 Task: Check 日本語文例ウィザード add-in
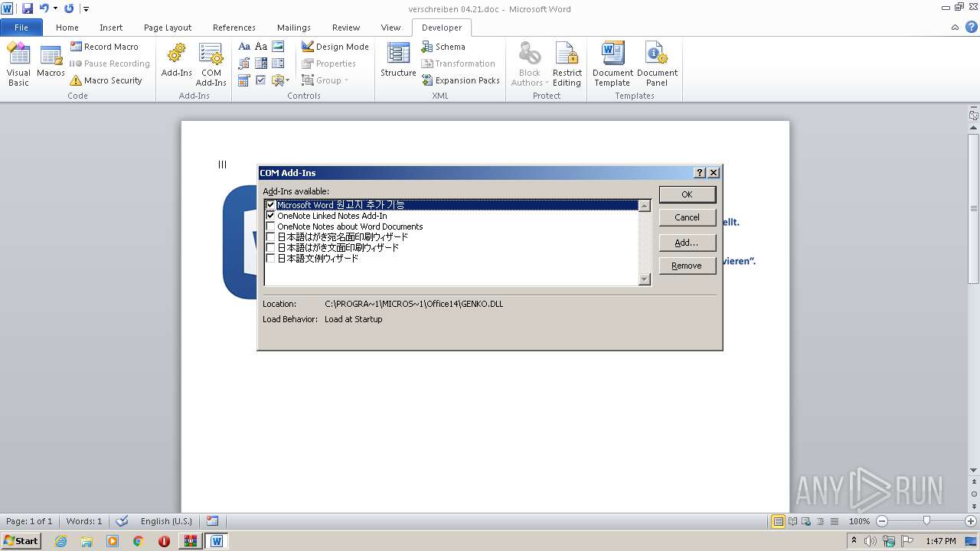[270, 259]
